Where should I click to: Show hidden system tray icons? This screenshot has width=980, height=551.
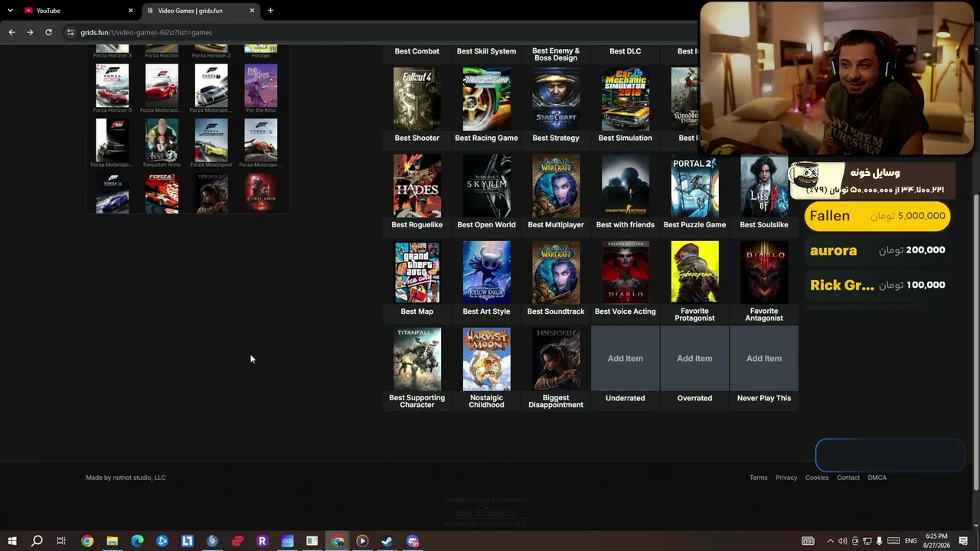pos(830,541)
